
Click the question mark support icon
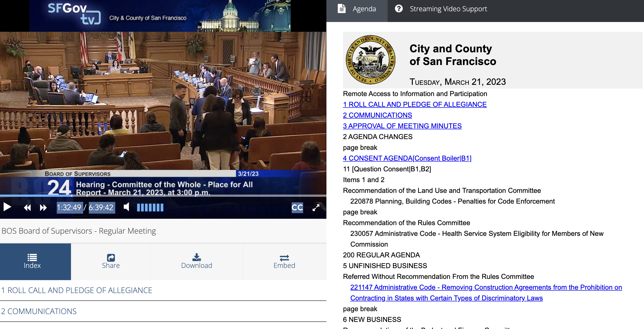(399, 9)
